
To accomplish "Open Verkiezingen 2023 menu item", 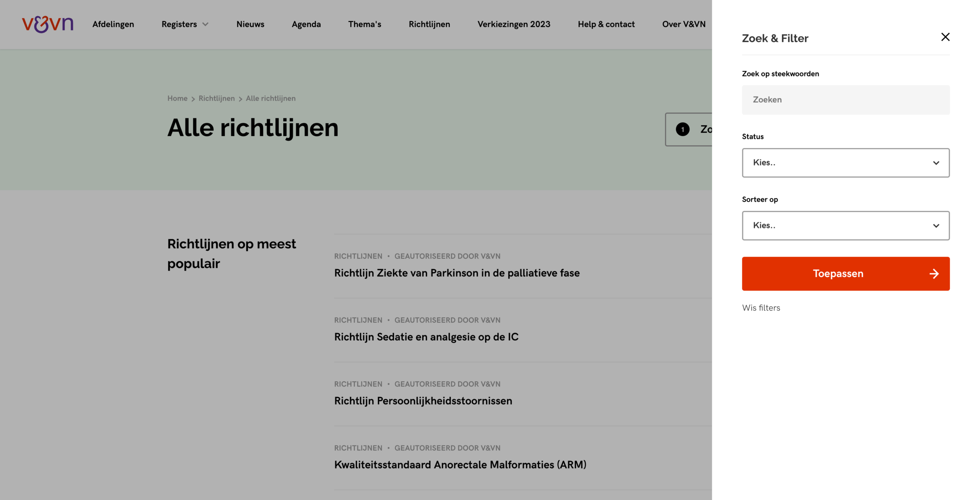I will pos(514,24).
